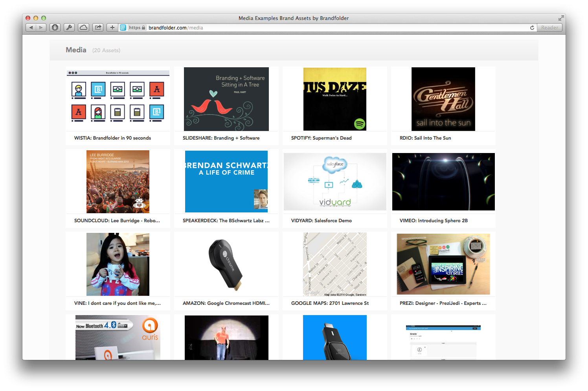The width and height of the screenshot is (588, 391).
Task: Open the Spotify Superman's Dead album thumbnail
Action: [335, 99]
